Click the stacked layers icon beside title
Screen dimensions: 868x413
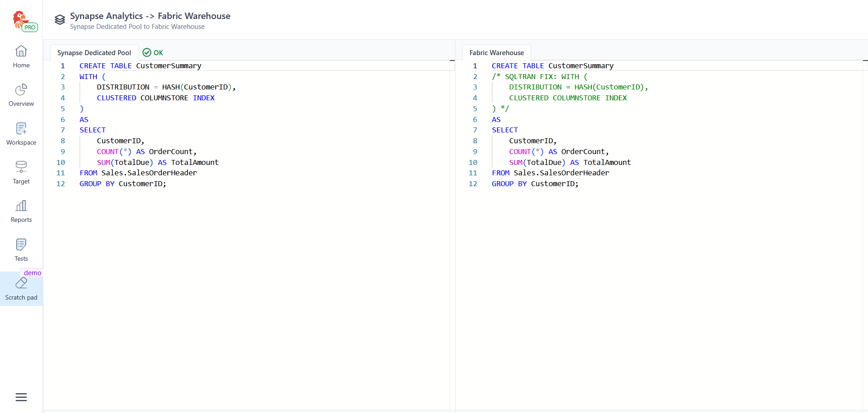tap(60, 20)
